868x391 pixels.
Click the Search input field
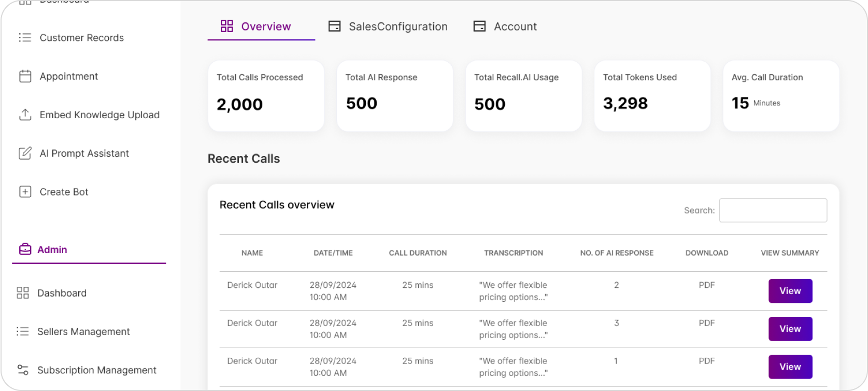click(x=773, y=211)
